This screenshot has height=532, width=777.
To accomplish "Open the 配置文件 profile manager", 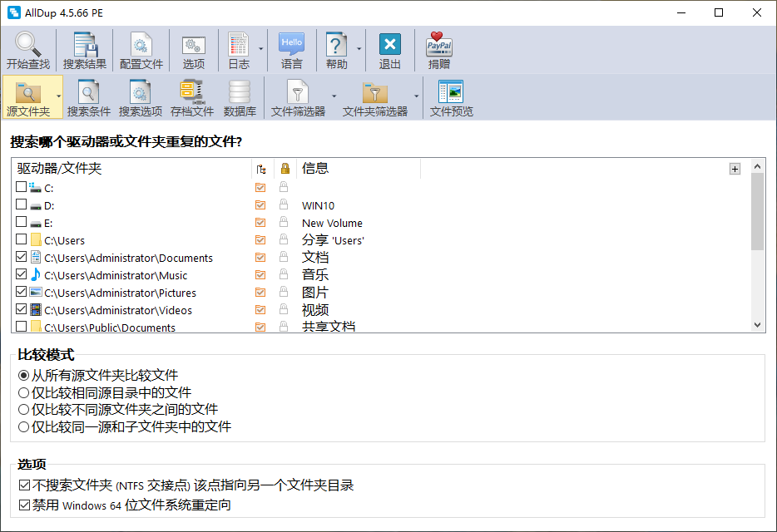I will 141,50.
